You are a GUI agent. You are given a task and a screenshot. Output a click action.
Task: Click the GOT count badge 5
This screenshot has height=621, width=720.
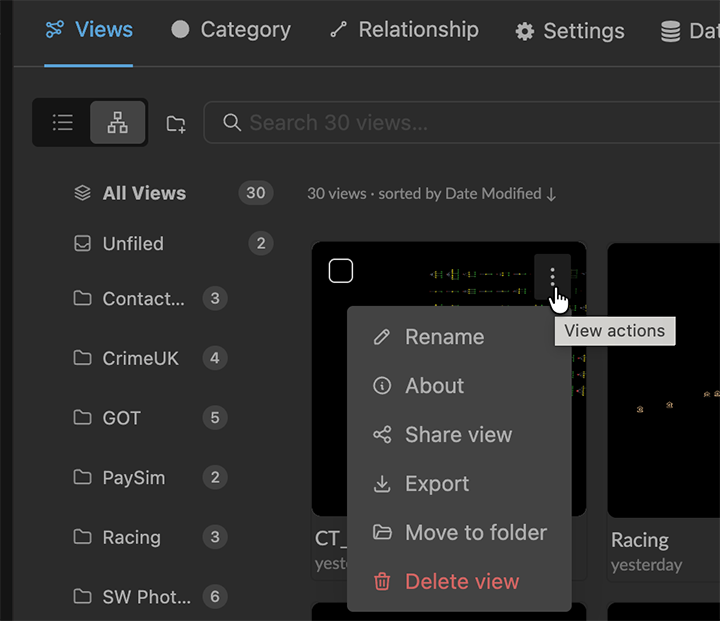215,418
